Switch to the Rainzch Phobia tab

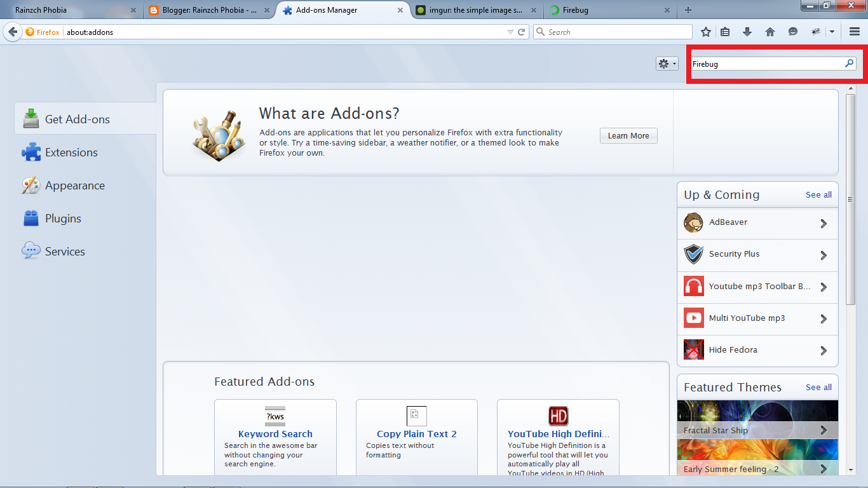[x=70, y=10]
